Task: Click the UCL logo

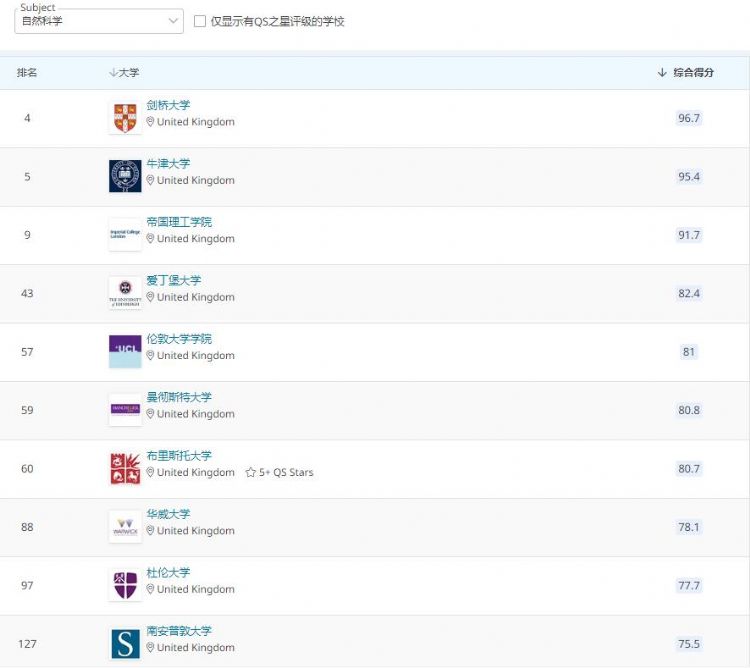Action: [125, 352]
